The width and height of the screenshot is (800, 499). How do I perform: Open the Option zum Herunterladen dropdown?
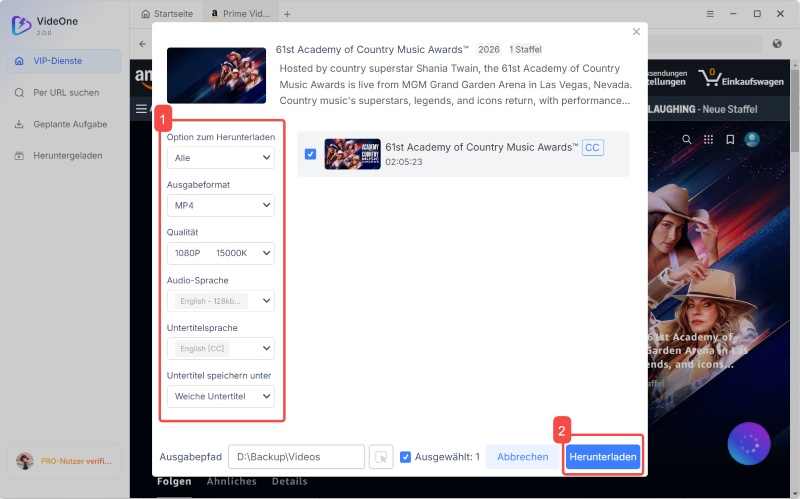(221, 158)
